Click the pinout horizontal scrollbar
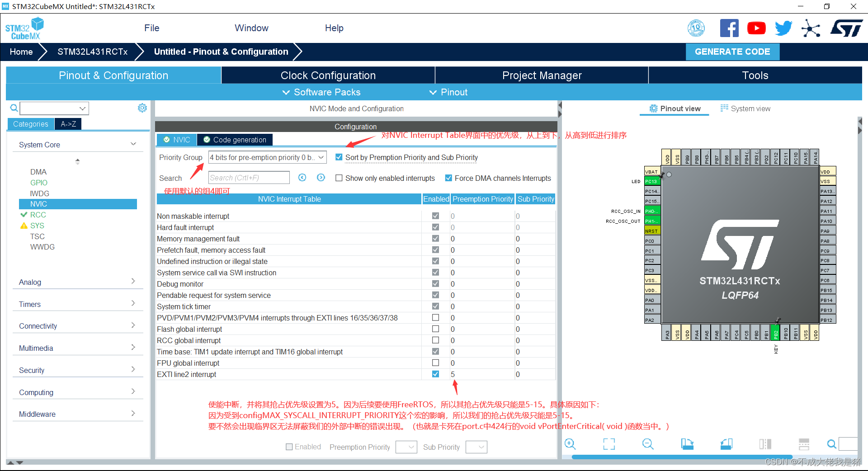Screen dimensions: 868x471 [x=682, y=457]
